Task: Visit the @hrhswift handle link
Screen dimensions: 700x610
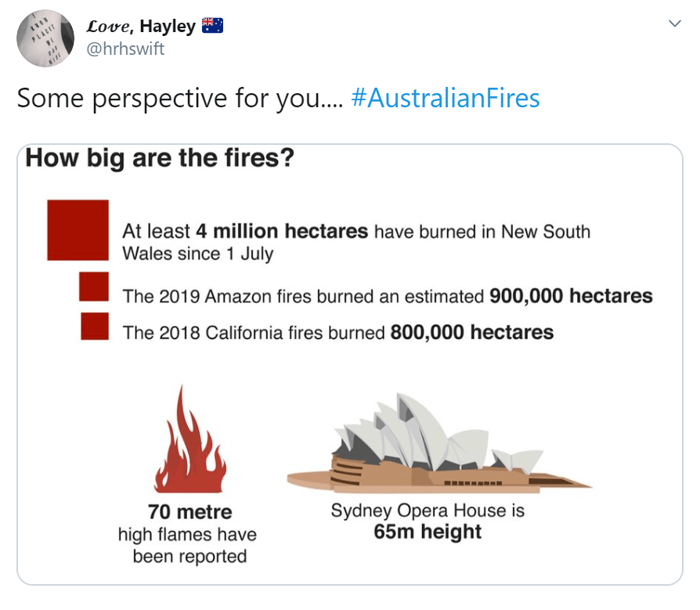Action: pyautogui.click(x=126, y=49)
